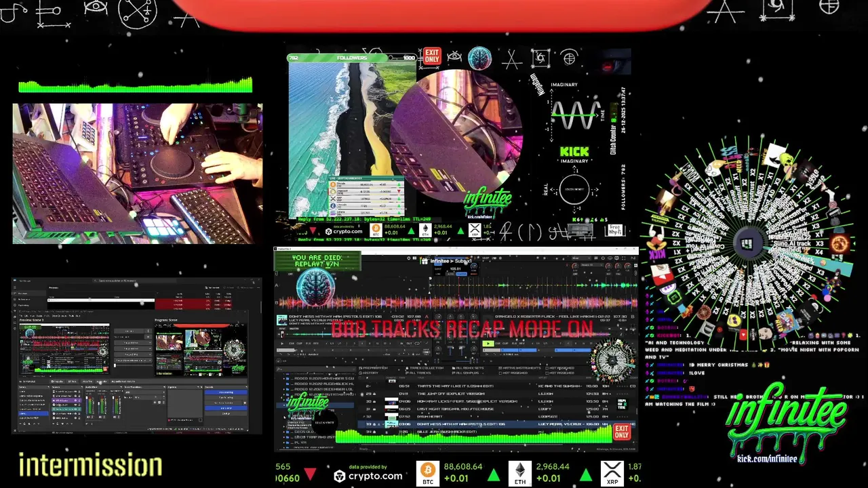This screenshot has width=868, height=488.
Task: Click the brain icon over the Traktor waveform
Action: click(x=315, y=287)
